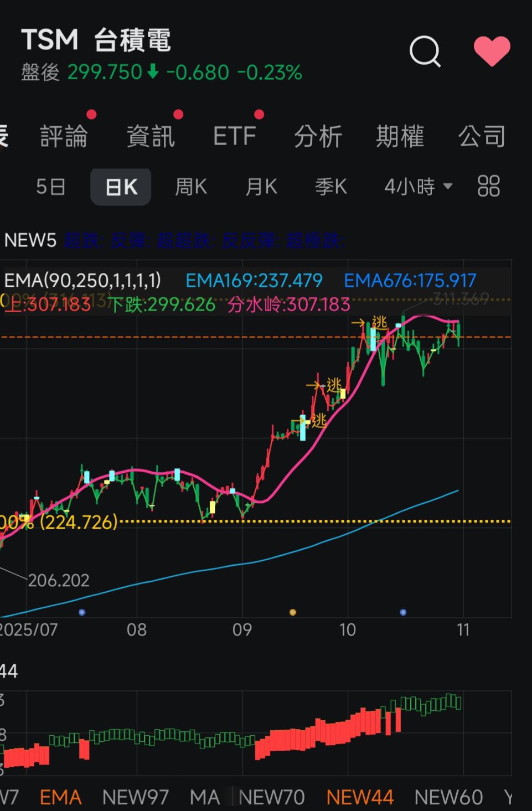Click the 公司 company tab

(x=482, y=136)
